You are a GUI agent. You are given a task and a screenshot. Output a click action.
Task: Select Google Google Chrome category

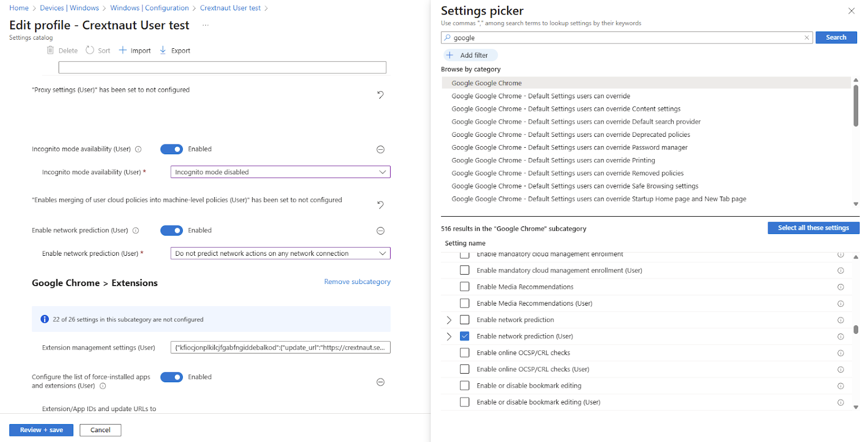click(646, 83)
